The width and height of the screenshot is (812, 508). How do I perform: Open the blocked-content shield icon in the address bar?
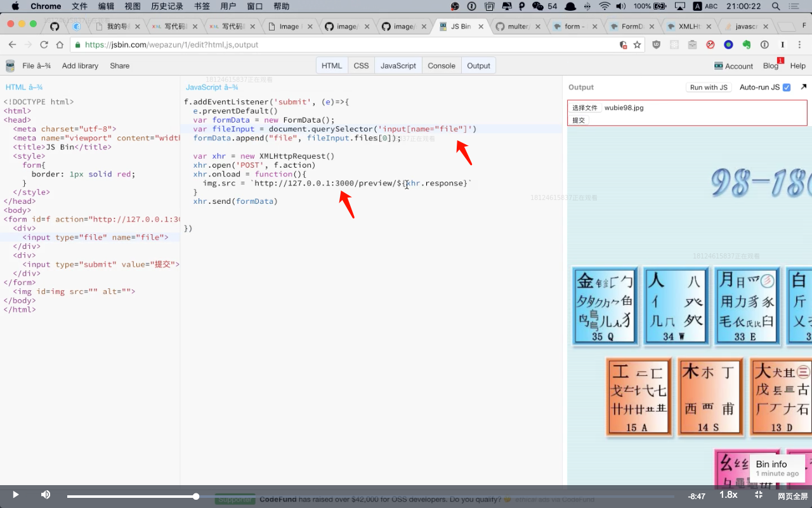(624, 44)
